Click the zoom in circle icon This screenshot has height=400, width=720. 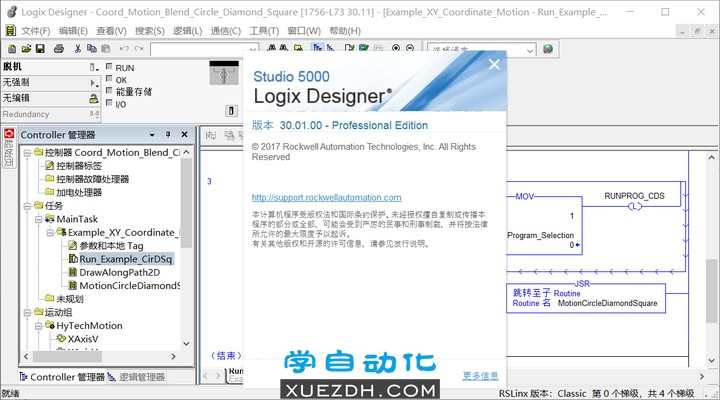click(396, 47)
